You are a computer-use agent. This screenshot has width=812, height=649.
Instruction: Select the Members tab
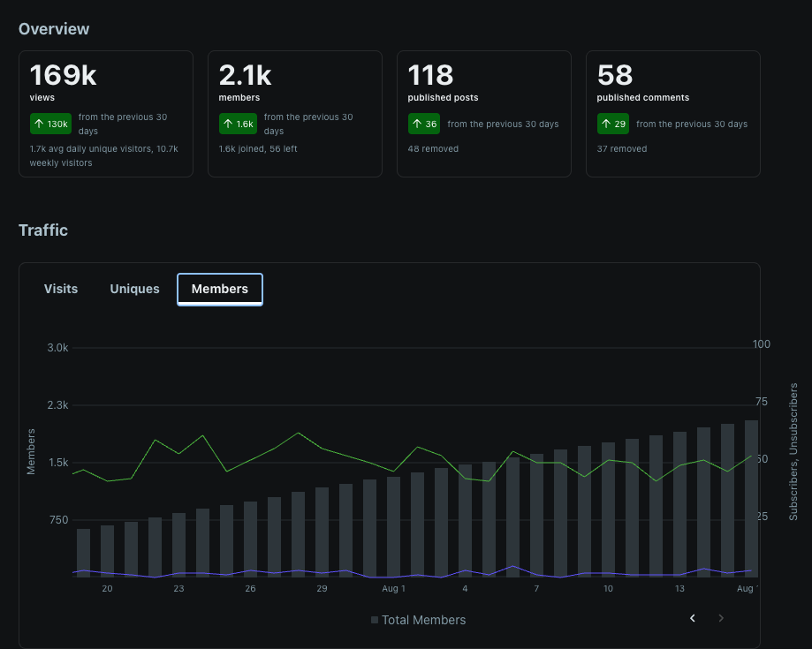[220, 290]
